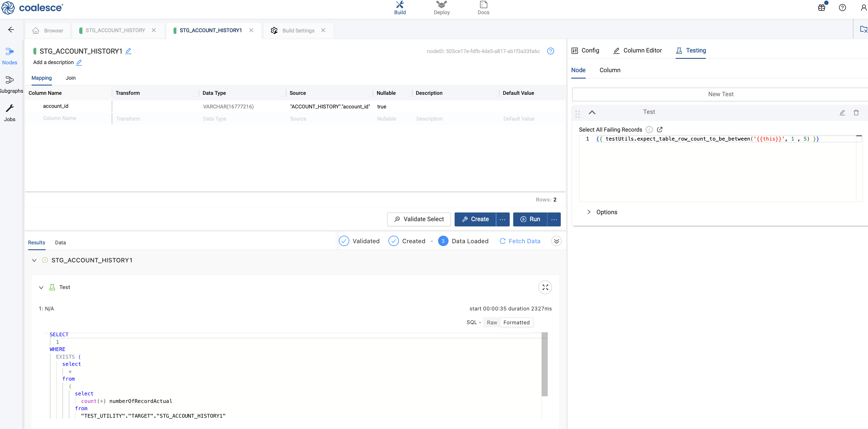
Task: Switch to the Browser tab
Action: [x=48, y=30]
